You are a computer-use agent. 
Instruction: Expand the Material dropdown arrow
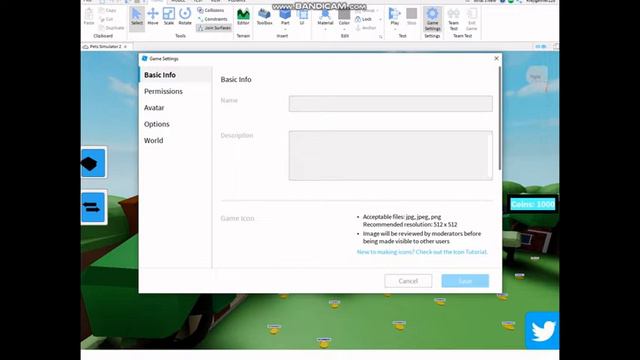325,29
